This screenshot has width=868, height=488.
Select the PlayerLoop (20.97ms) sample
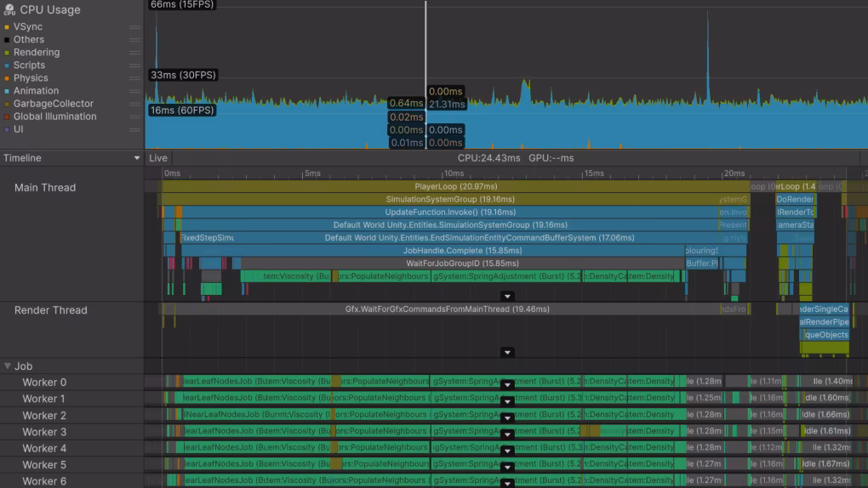pyautogui.click(x=455, y=186)
